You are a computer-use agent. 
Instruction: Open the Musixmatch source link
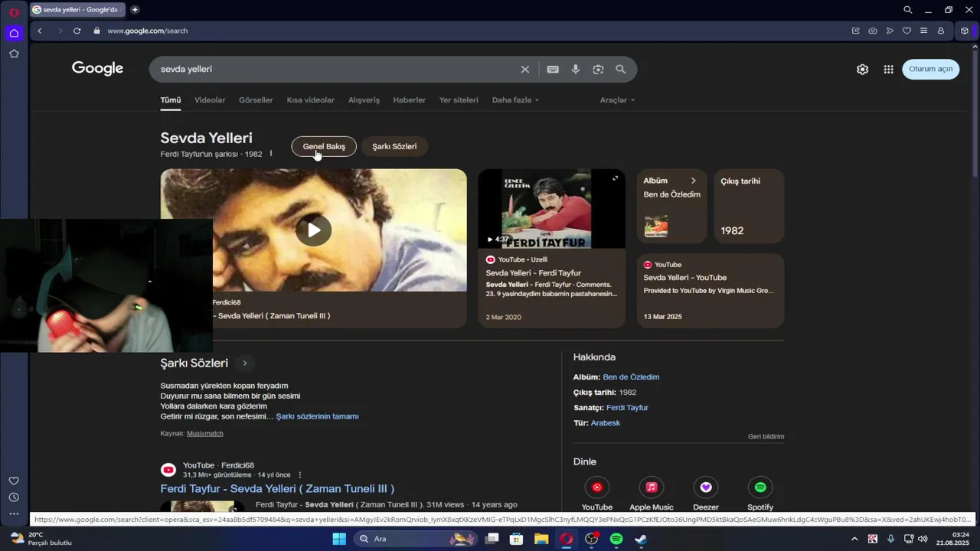click(x=205, y=433)
